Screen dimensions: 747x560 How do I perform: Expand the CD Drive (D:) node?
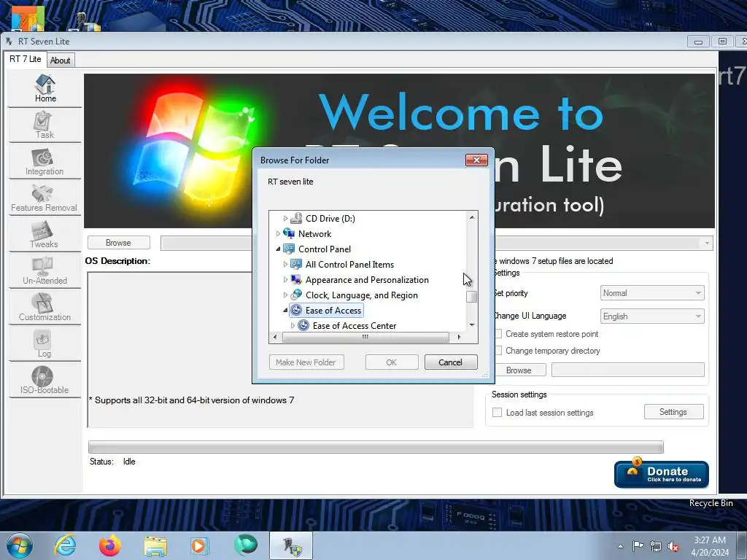point(285,219)
